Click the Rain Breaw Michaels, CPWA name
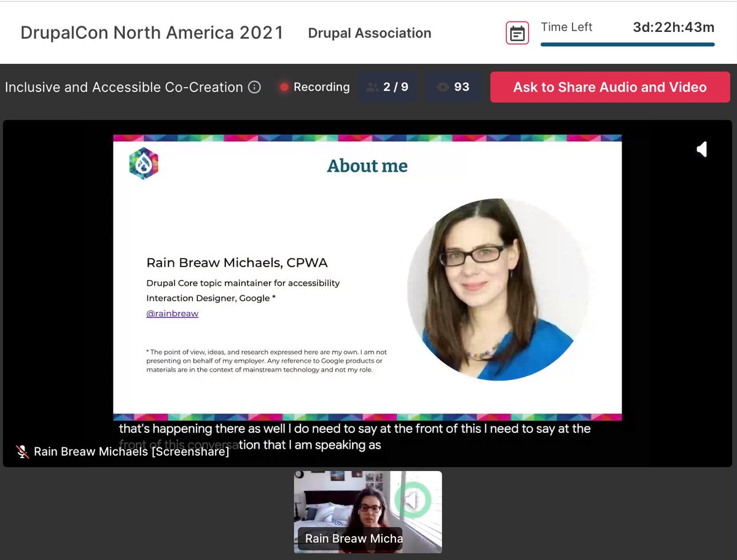The width and height of the screenshot is (737, 560). (x=237, y=263)
